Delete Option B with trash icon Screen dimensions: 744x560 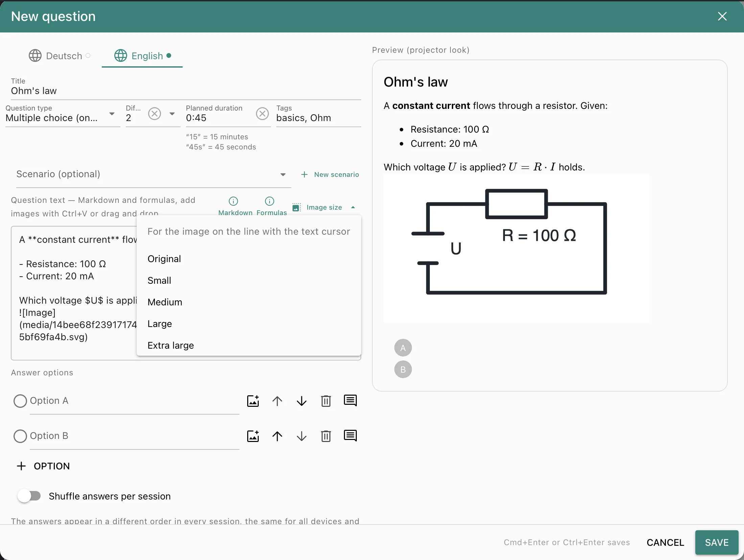326,436
